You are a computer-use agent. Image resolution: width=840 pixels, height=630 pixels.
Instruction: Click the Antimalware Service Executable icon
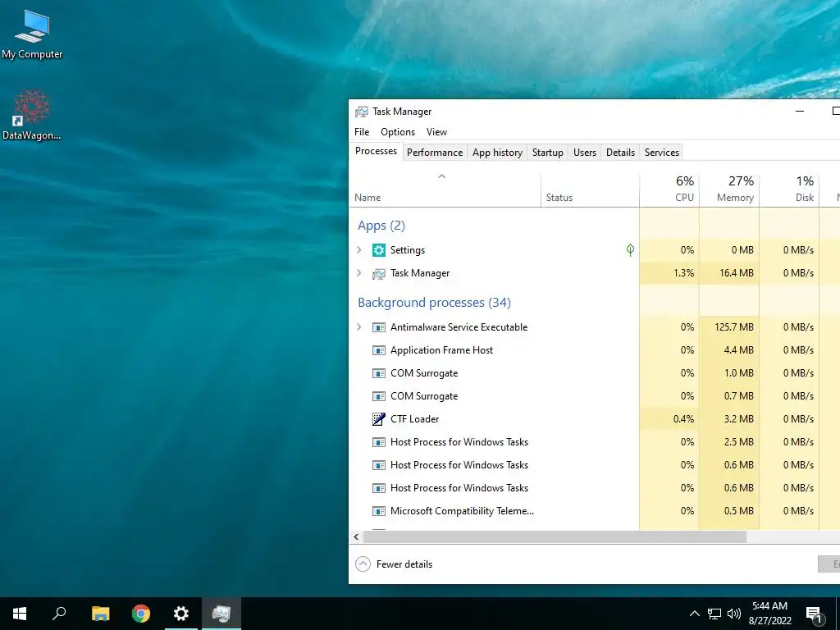click(379, 327)
